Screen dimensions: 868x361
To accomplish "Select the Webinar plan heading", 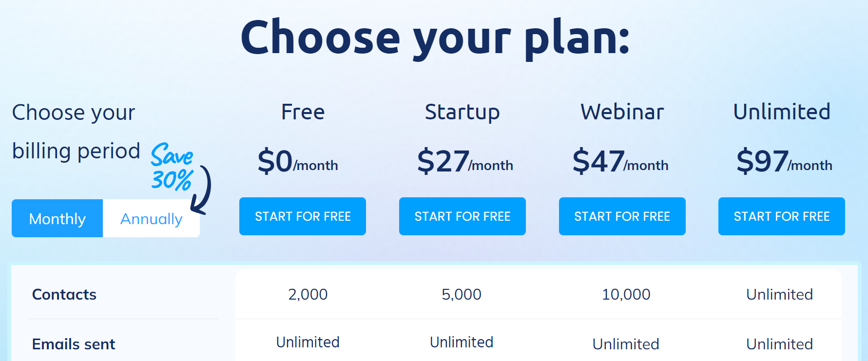I will (x=622, y=112).
